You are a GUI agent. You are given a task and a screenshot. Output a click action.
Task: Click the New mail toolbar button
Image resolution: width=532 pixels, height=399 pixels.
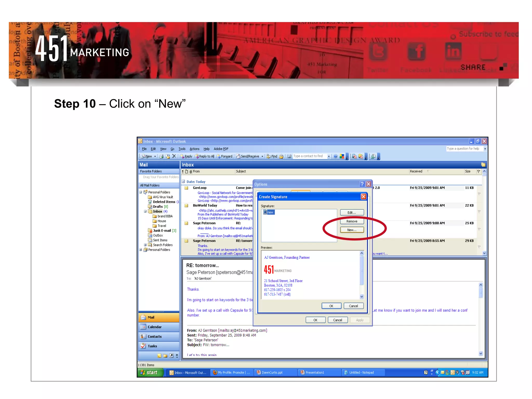(147, 156)
